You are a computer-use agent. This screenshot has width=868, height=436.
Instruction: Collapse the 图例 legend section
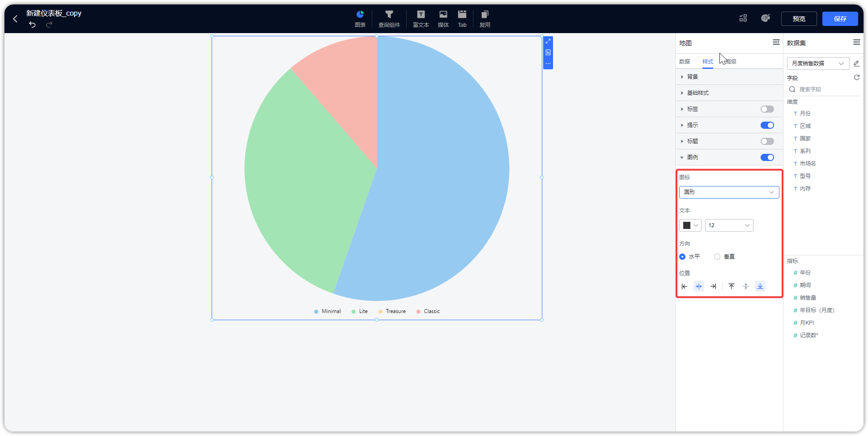(x=682, y=157)
